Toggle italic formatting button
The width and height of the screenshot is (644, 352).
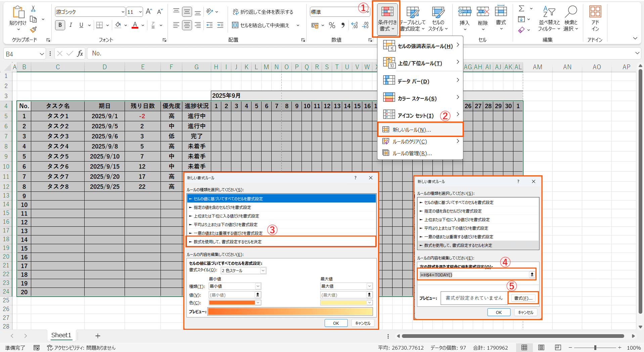[x=71, y=25]
